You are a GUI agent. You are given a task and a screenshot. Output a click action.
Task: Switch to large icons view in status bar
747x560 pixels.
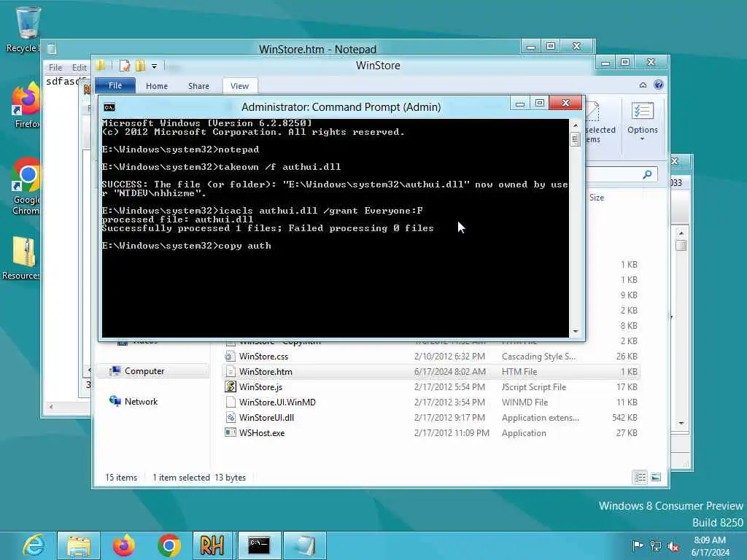tap(656, 477)
